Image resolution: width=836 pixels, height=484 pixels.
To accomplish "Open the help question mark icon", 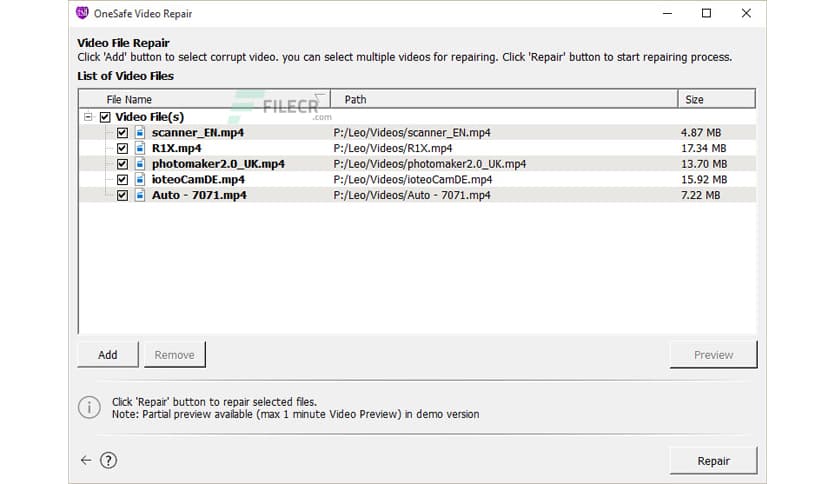I will [108, 461].
